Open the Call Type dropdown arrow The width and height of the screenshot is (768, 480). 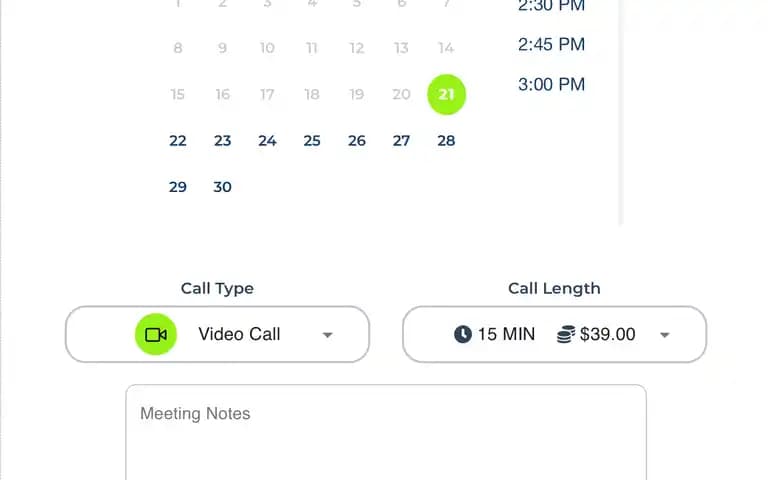[x=328, y=335]
